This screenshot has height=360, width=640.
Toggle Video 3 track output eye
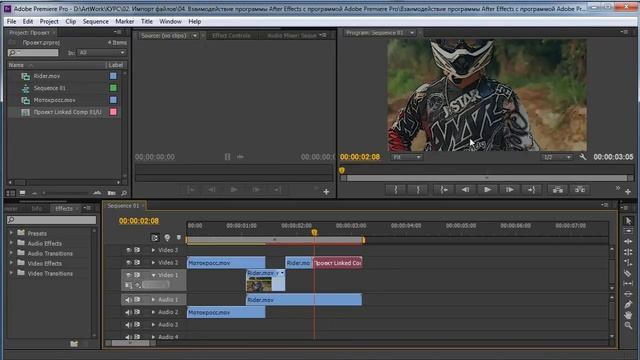click(x=129, y=250)
